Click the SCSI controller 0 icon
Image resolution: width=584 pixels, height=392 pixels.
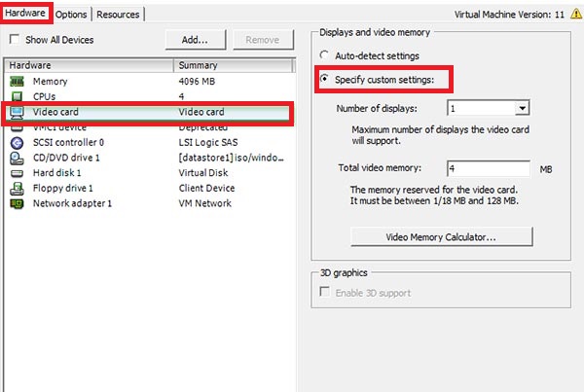(17, 143)
